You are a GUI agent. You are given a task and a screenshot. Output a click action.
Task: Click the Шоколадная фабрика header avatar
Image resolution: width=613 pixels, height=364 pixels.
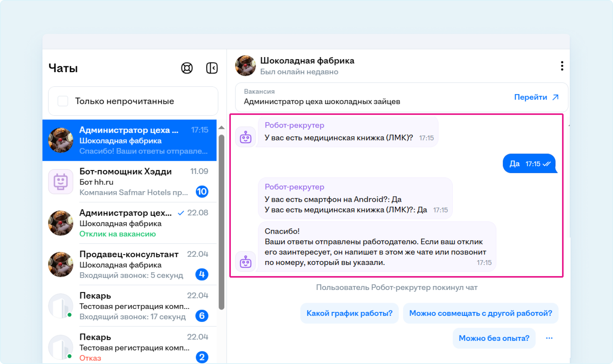click(x=246, y=66)
